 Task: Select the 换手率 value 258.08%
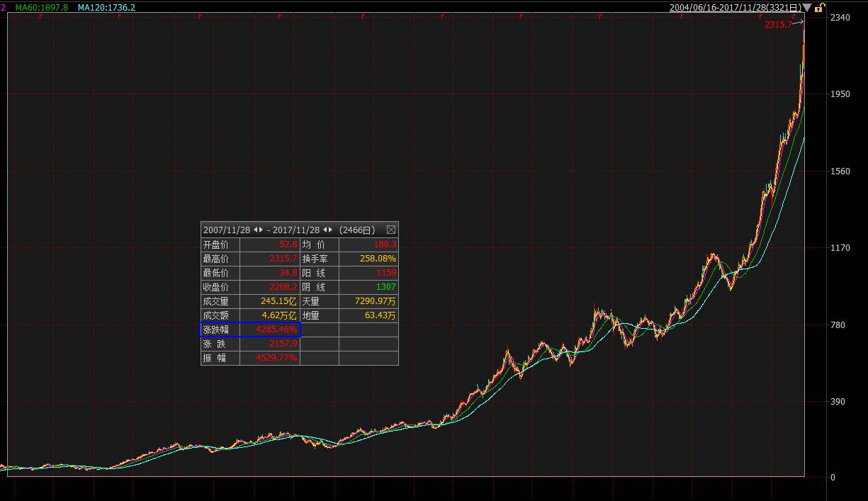pos(378,259)
